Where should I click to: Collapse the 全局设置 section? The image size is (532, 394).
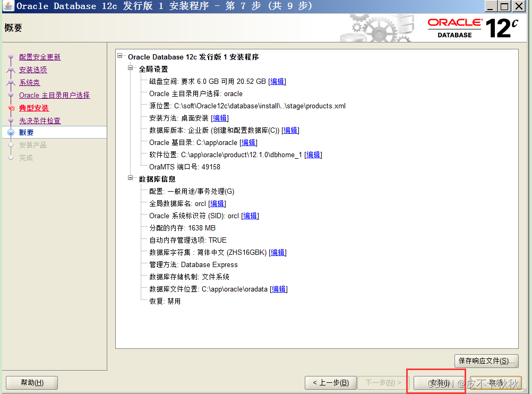[130, 67]
